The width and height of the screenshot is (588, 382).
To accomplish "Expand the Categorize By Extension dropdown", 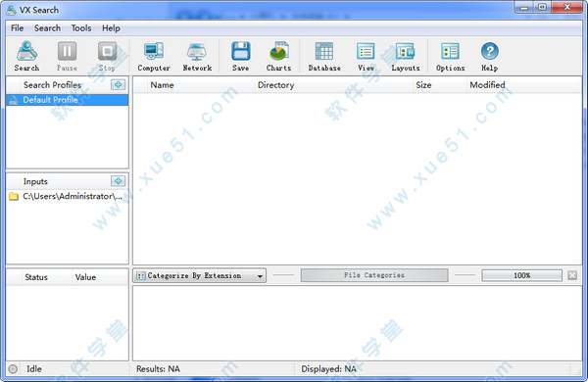I will coord(200,275).
